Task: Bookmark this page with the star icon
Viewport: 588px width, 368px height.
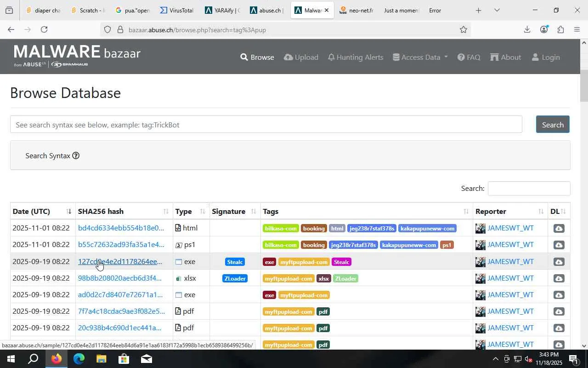Action: pos(464,29)
